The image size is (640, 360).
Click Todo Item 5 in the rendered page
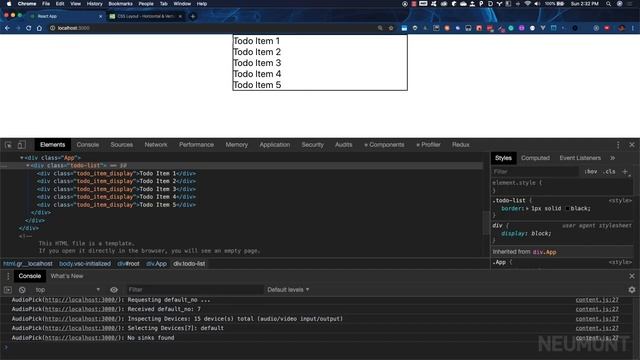(x=257, y=85)
